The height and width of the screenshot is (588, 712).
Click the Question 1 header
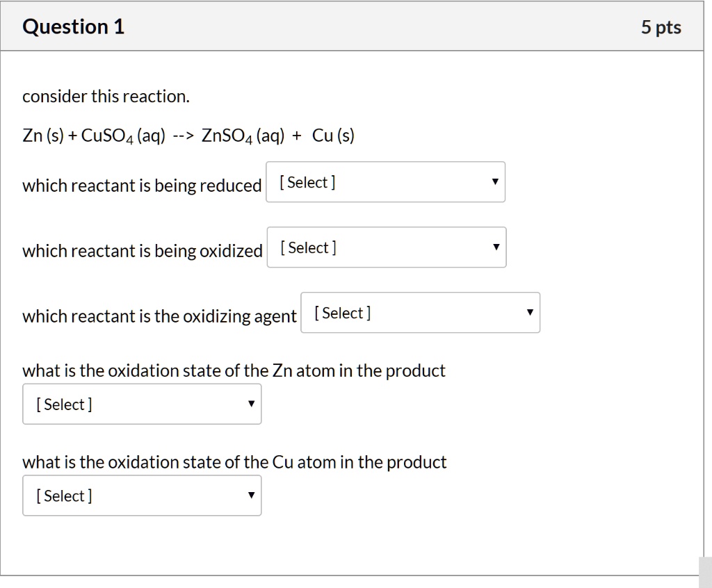coord(73,26)
